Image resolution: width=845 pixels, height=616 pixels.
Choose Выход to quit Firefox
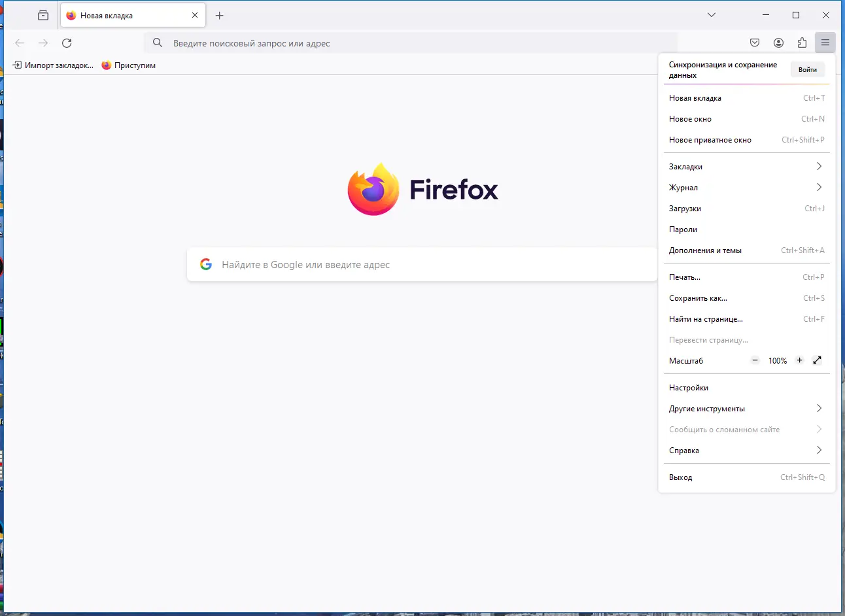point(747,477)
